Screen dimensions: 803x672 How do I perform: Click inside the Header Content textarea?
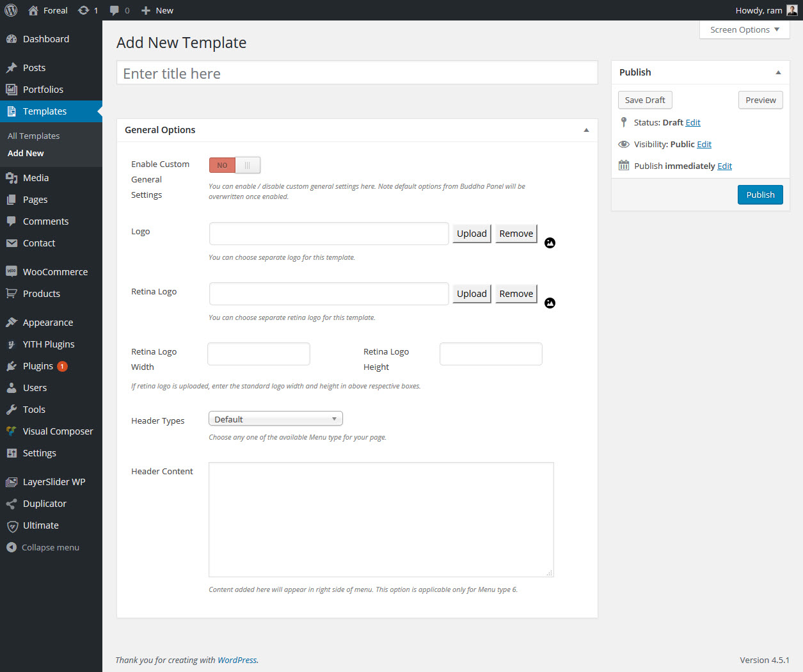pyautogui.click(x=381, y=520)
